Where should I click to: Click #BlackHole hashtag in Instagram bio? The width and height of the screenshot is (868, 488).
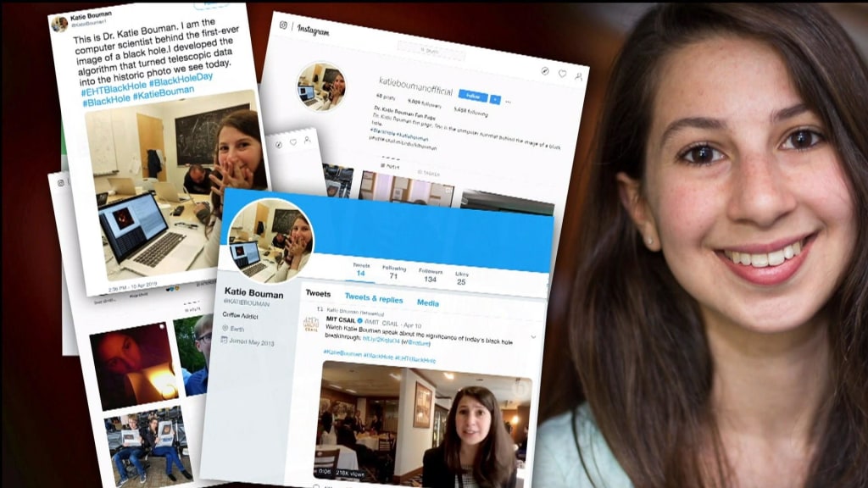(x=382, y=130)
